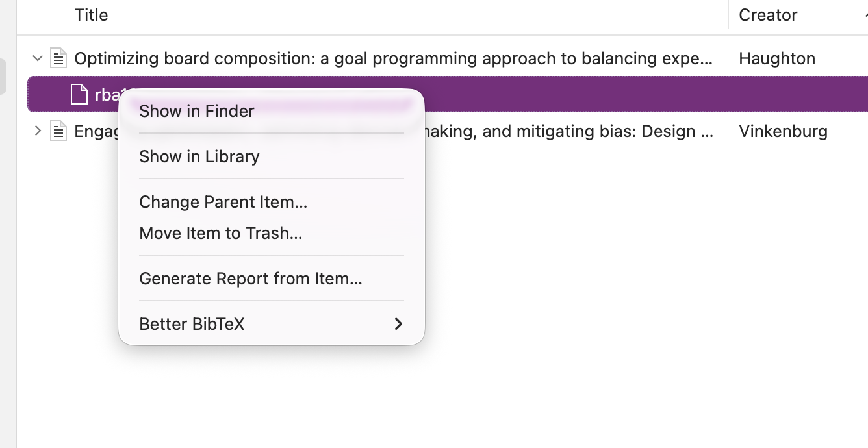The image size is (868, 448).
Task: Click the Haughton creator cell
Action: point(777,58)
